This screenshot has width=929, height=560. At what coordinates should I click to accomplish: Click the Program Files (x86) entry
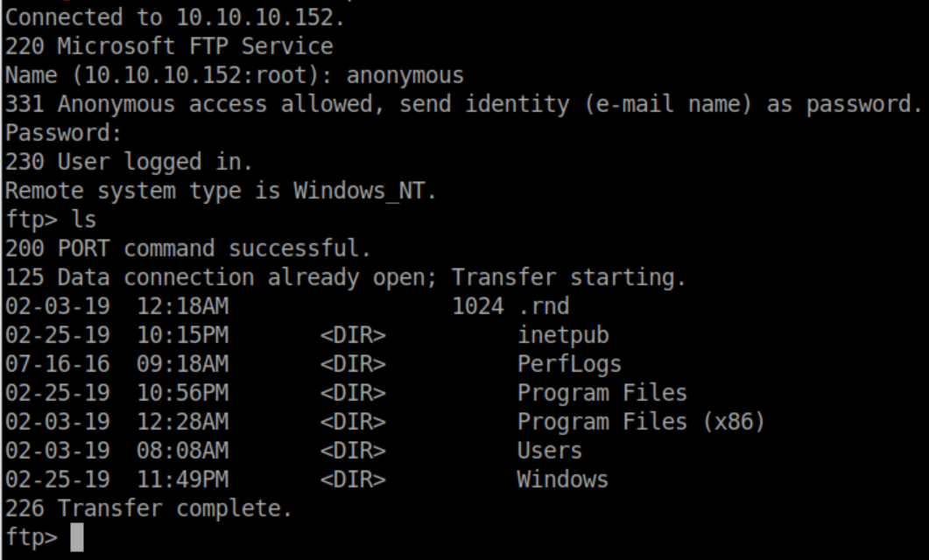(x=641, y=422)
